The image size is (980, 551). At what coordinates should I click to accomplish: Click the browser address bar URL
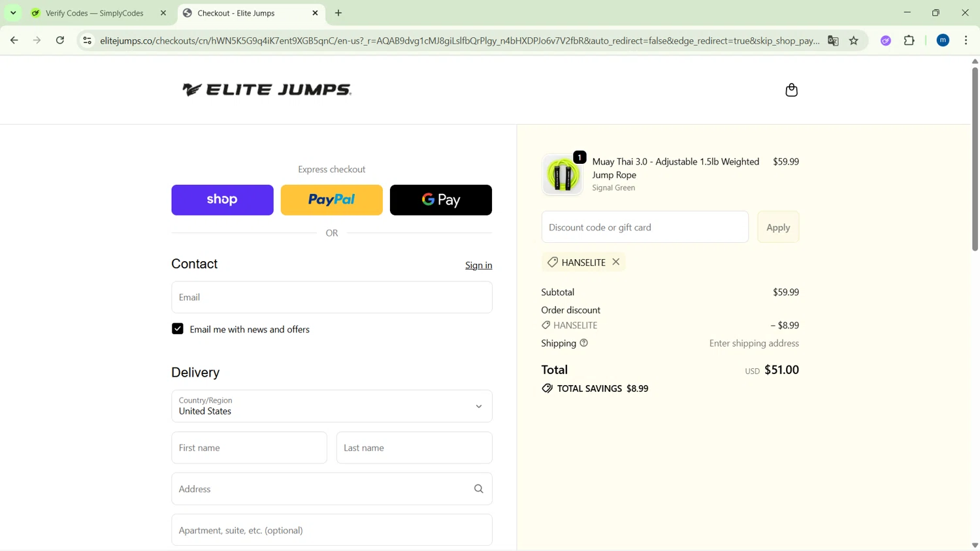460,40
